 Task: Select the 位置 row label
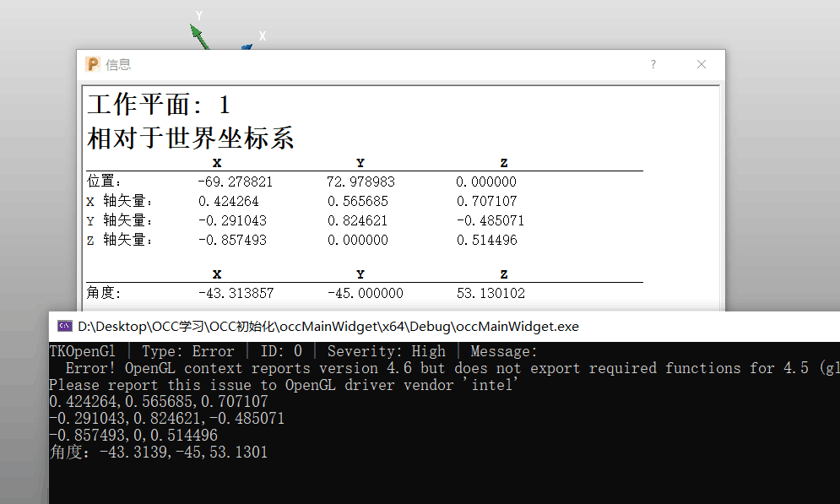point(104,181)
